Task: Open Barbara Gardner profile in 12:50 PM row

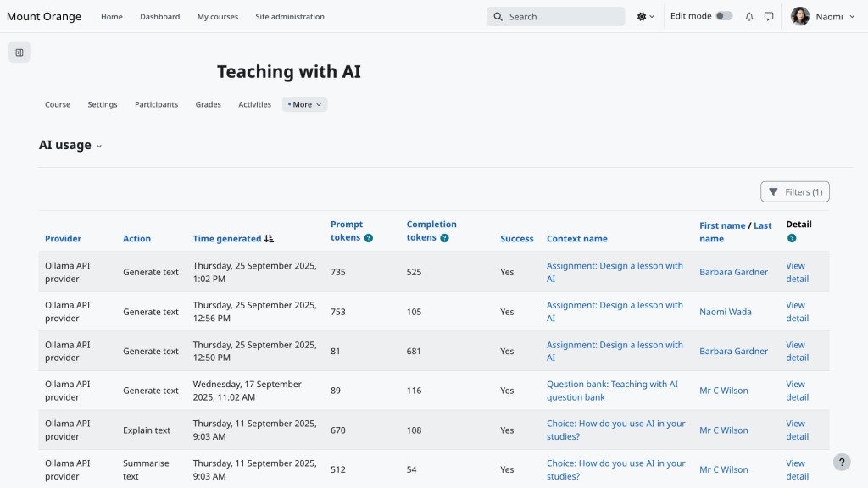Action: pos(733,351)
